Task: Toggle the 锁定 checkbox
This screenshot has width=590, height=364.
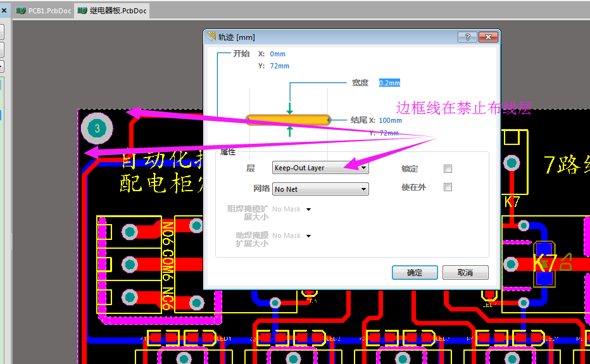Action: [x=448, y=168]
